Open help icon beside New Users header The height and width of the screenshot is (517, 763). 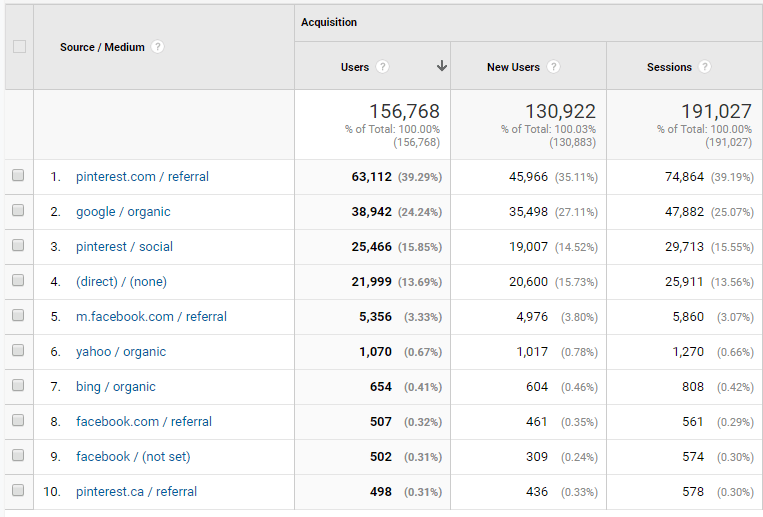pos(553,67)
